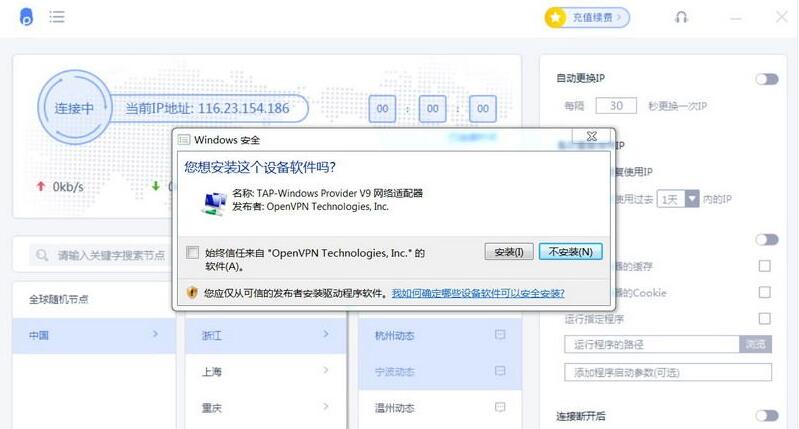Click the seconds timer box
The height and width of the screenshot is (429, 799).
click(483, 109)
